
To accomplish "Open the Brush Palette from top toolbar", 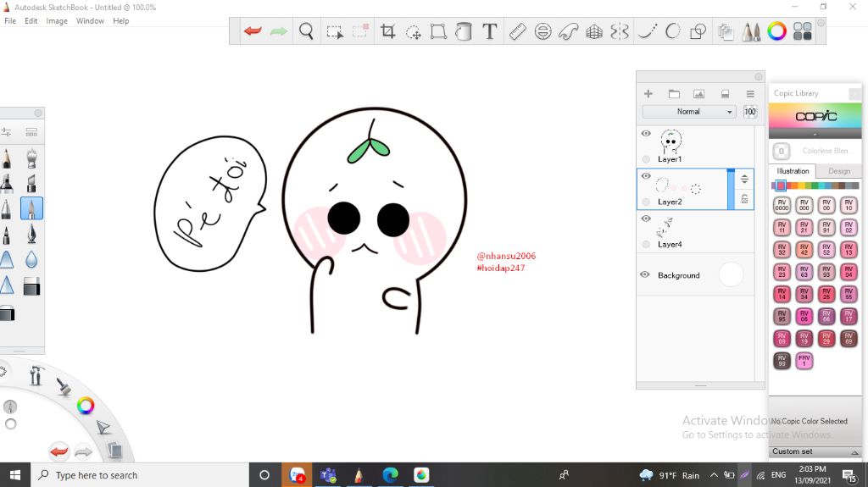I will click(x=751, y=31).
